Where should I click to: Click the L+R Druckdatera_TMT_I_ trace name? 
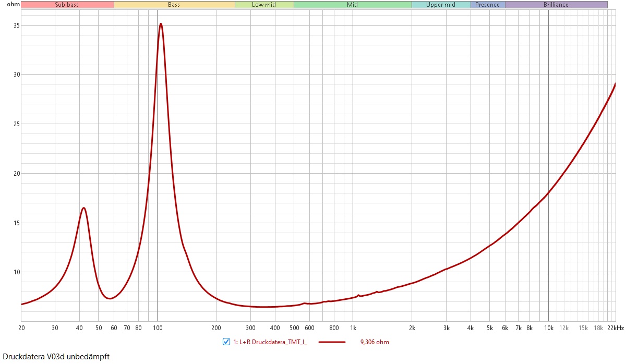click(270, 342)
